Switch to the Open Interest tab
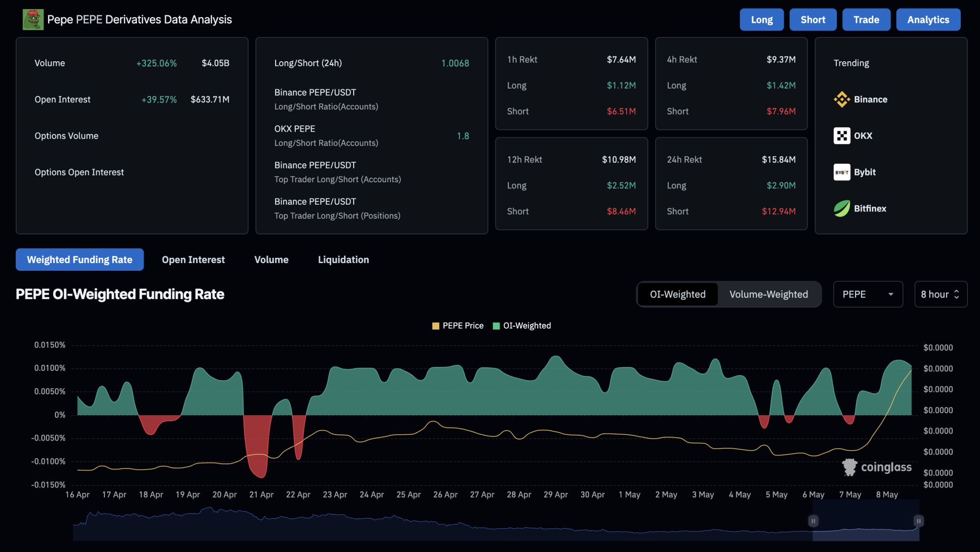The width and height of the screenshot is (980, 552). 193,260
